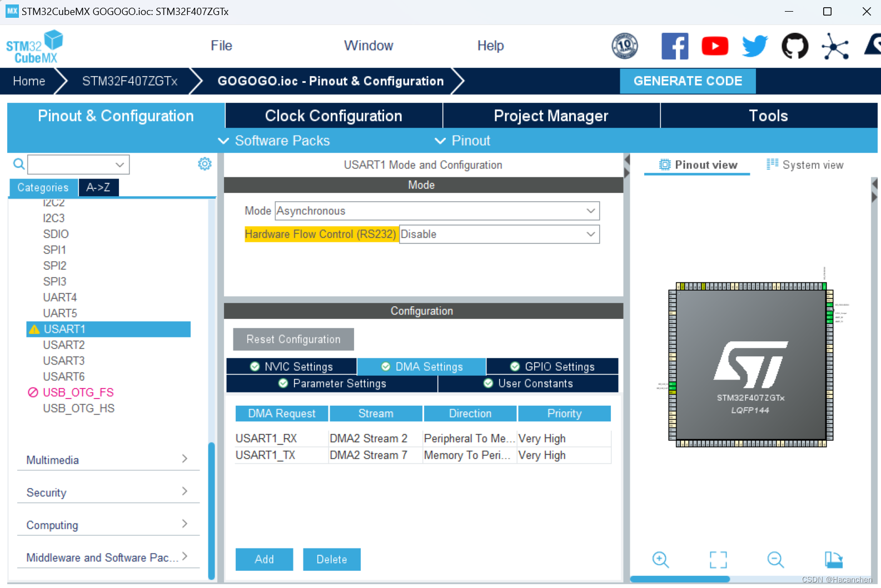Select the USART1_RX DMA request row
This screenshot has height=588, width=881.
(x=423, y=438)
